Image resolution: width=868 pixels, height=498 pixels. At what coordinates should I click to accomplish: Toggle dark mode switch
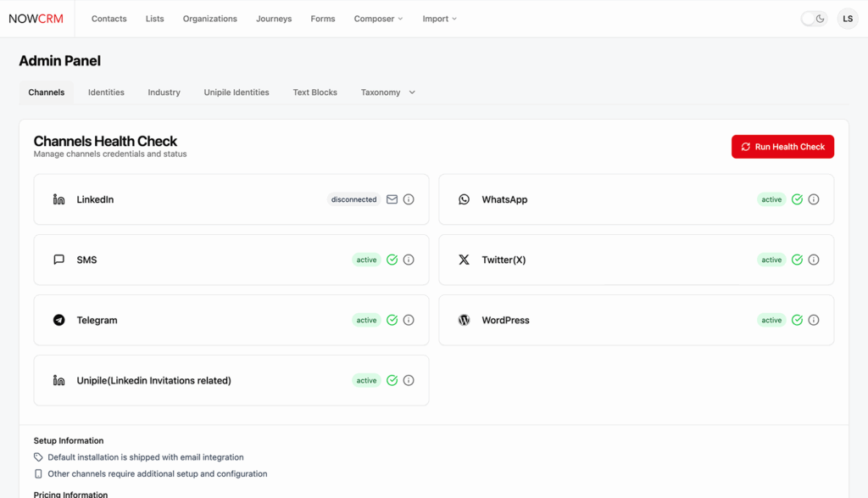click(x=814, y=19)
